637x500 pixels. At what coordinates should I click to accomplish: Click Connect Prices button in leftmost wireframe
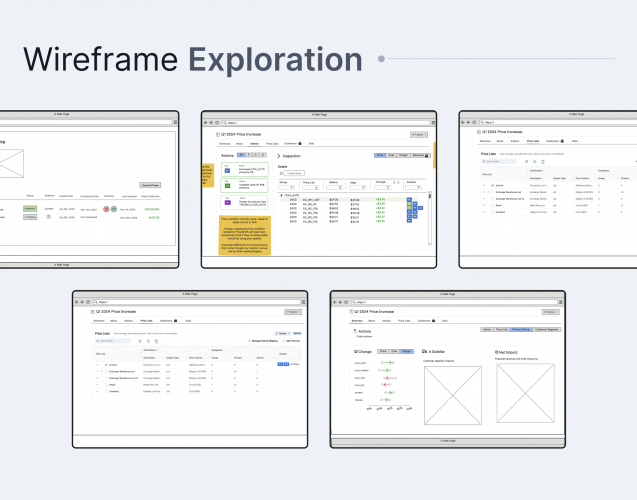point(150,185)
